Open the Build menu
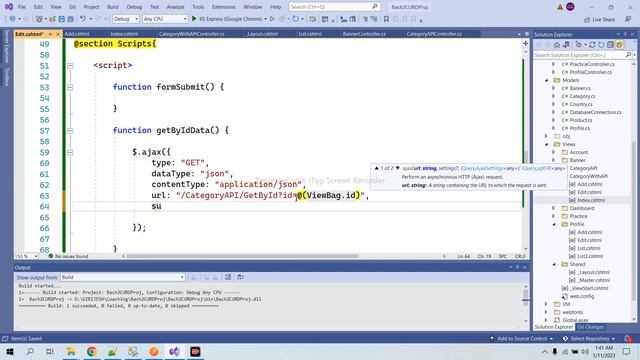This screenshot has height=360, width=640. (113, 7)
